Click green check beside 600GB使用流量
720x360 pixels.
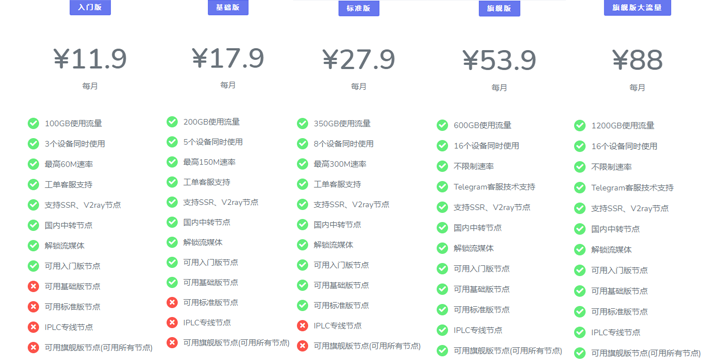point(442,125)
